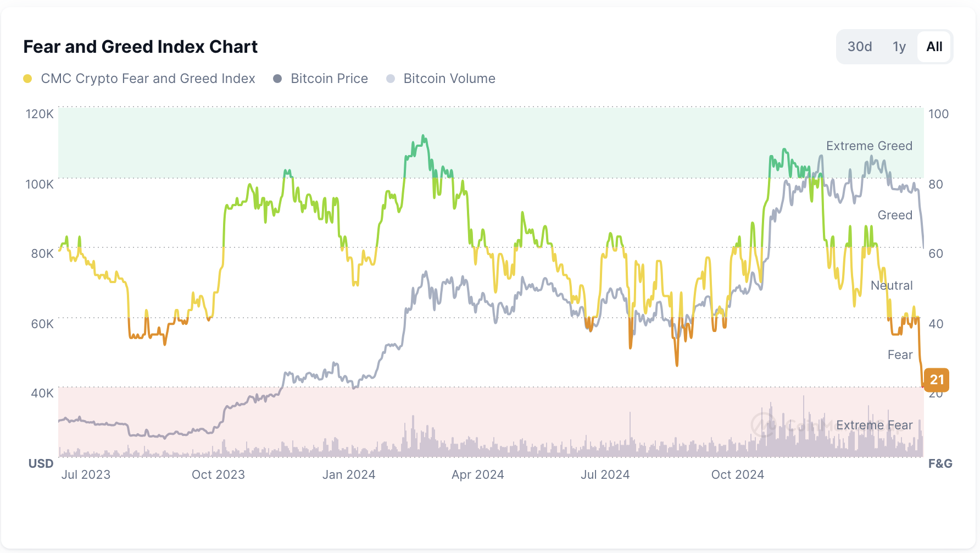
Task: Click the Apr 2024 axis marker
Action: tap(478, 474)
